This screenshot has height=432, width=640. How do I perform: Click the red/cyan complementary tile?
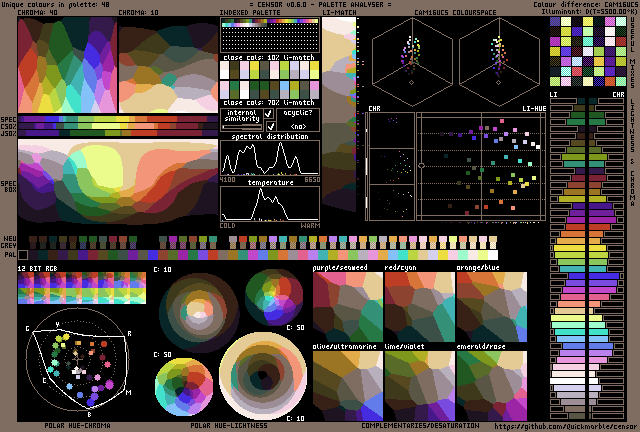tap(420, 307)
